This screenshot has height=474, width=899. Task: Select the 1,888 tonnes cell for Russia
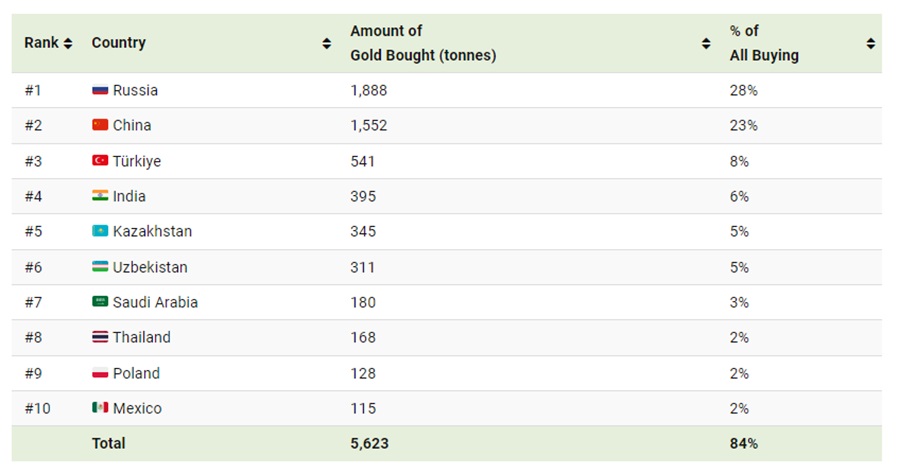tap(368, 90)
